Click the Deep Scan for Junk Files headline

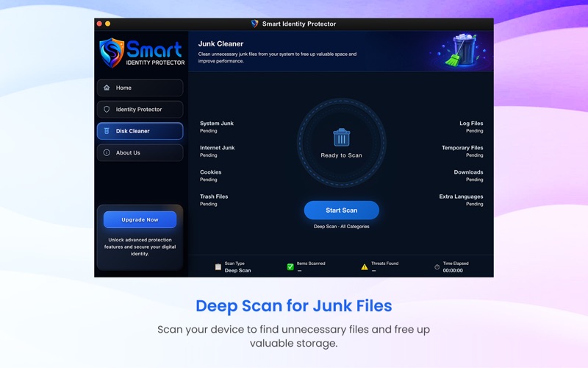(x=294, y=305)
